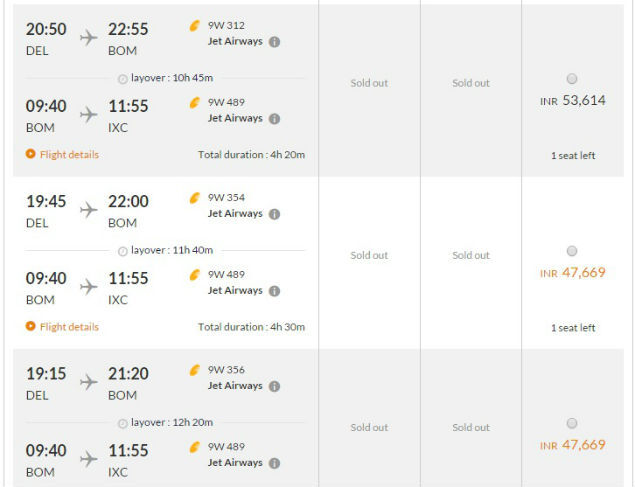Select the INR 53,614 fare radio button
Image resolution: width=635 pixels, height=487 pixels.
tap(571, 79)
